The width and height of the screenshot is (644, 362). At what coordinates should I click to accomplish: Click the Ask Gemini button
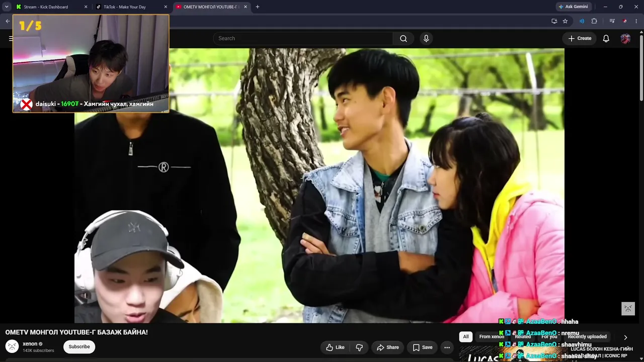tap(573, 7)
